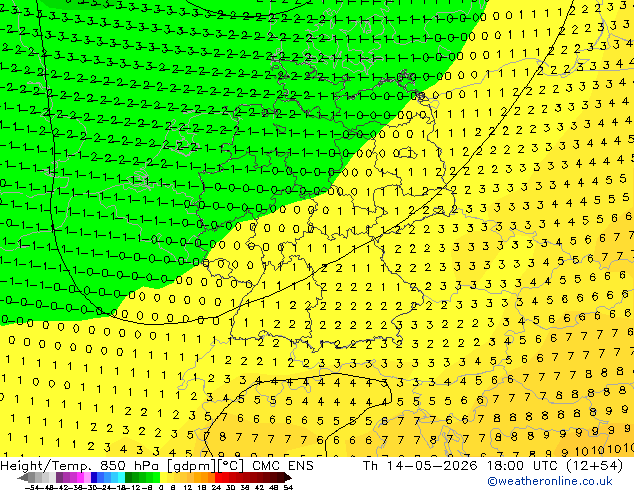Screen dimensions: 634x490
Task: Pick the bright green legend swatch
Action: (x=156, y=478)
